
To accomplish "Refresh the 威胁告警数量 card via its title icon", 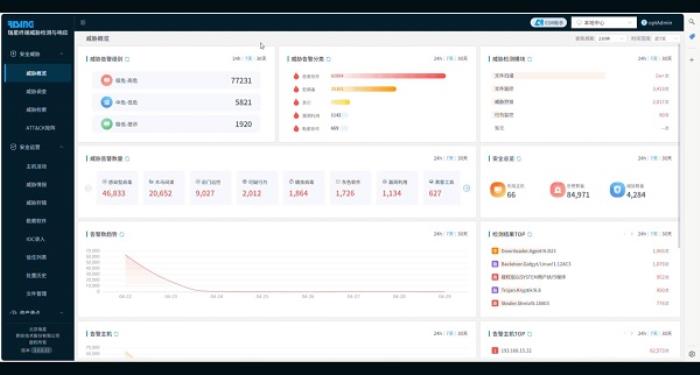I will (127, 158).
